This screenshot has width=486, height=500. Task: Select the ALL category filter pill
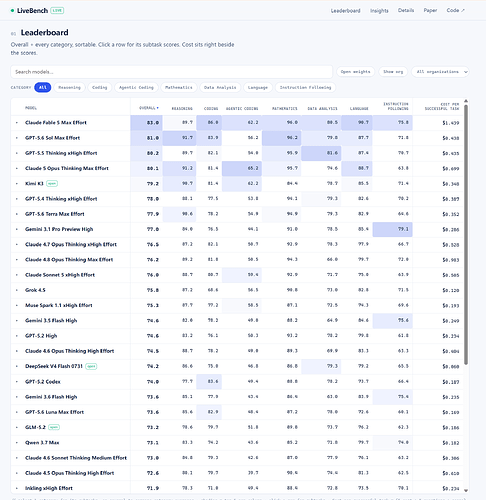click(43, 87)
